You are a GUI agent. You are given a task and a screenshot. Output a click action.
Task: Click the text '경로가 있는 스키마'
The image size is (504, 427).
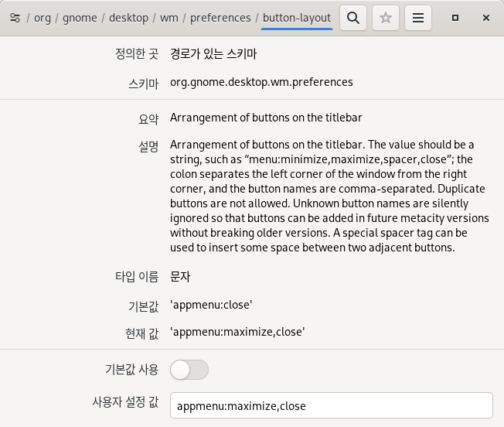(x=213, y=53)
